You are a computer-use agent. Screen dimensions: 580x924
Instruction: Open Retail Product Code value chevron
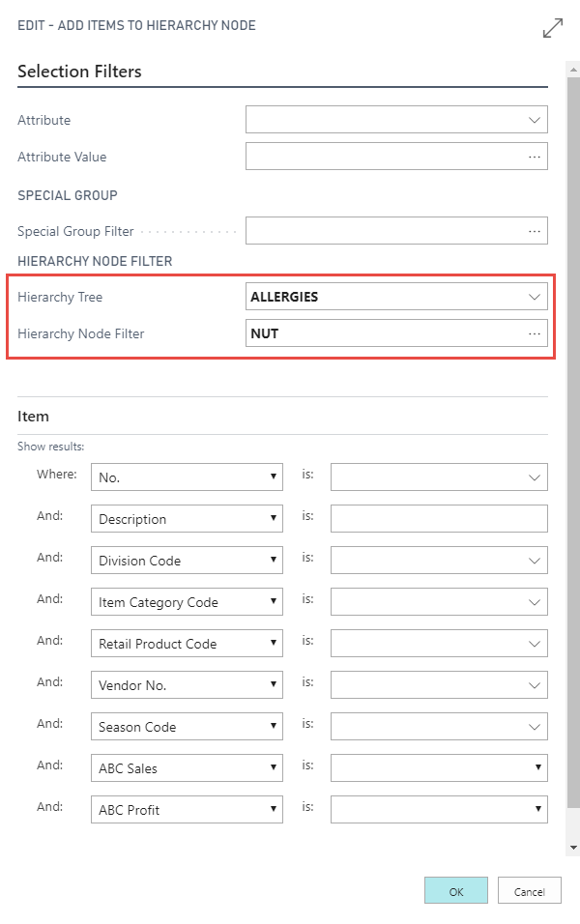[x=534, y=644]
